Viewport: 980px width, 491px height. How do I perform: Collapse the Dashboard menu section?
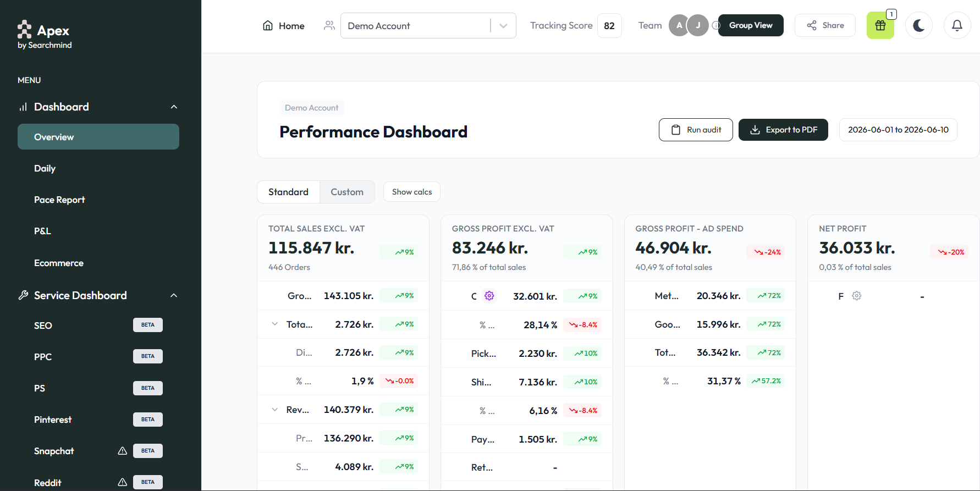coord(174,107)
